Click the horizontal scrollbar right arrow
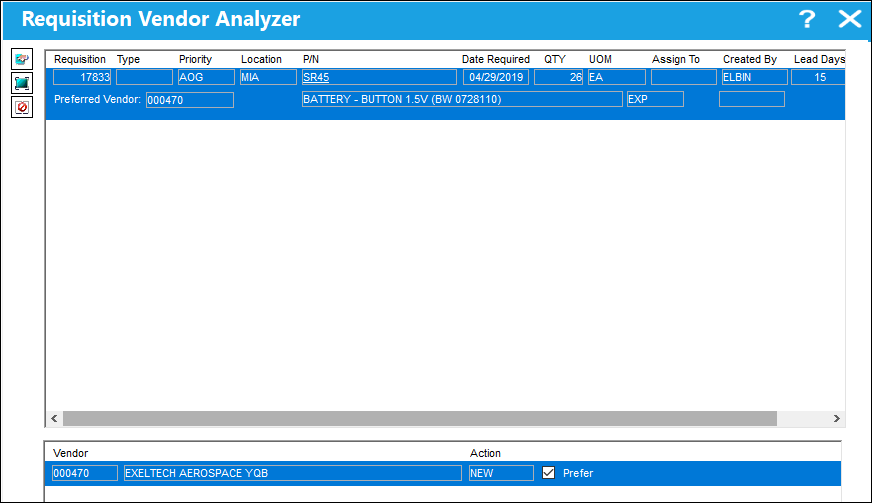Screen dimensions: 872x503 (837, 418)
